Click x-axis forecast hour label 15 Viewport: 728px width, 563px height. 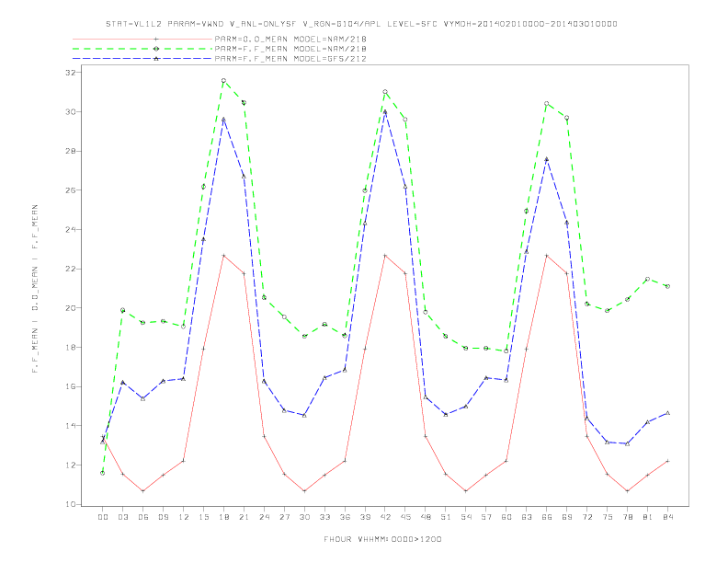(203, 517)
